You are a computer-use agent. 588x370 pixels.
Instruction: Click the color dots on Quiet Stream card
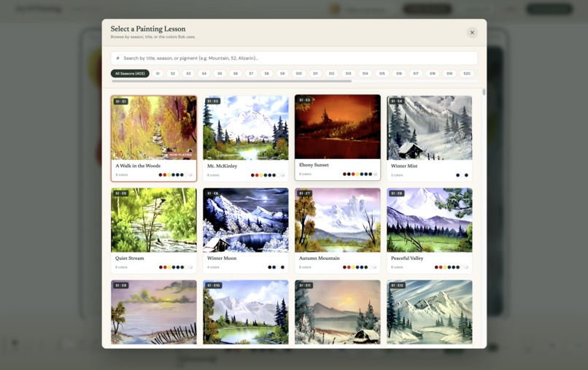coord(176,267)
